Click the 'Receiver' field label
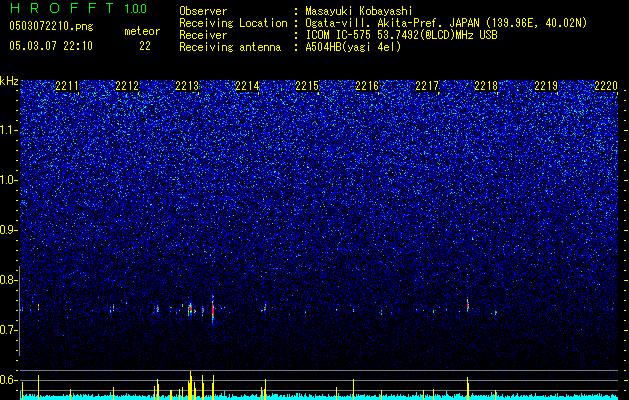 (203, 35)
